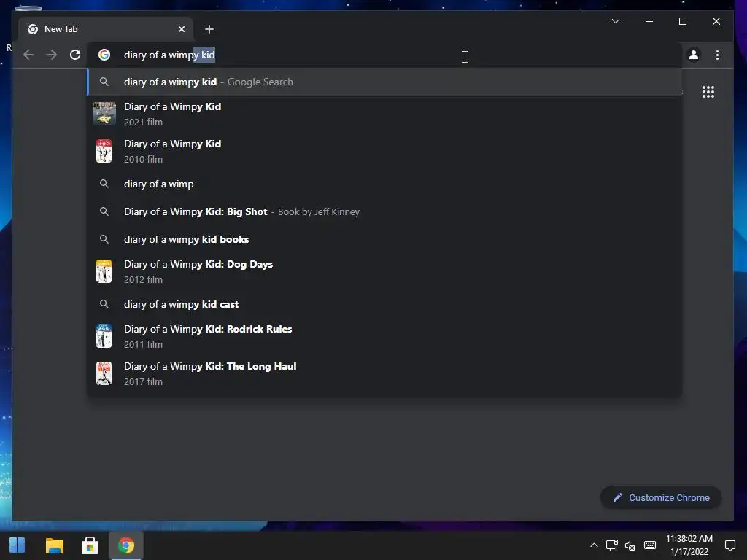Click the search icon beside 'wimpy kid books'

click(x=104, y=239)
